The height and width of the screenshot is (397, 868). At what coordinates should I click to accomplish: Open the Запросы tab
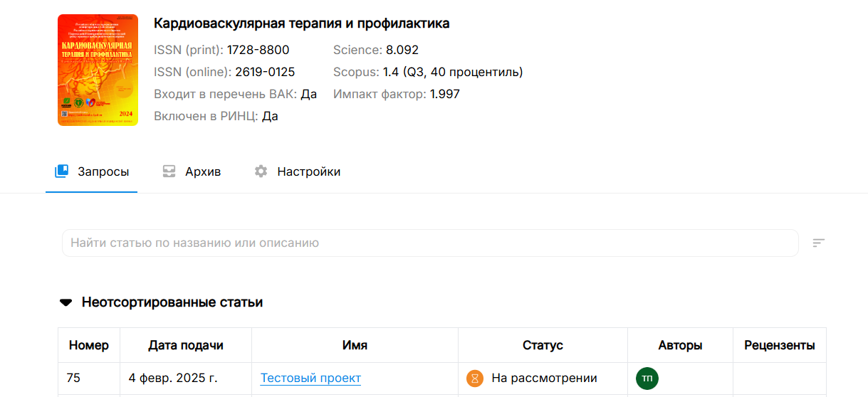[x=92, y=171]
